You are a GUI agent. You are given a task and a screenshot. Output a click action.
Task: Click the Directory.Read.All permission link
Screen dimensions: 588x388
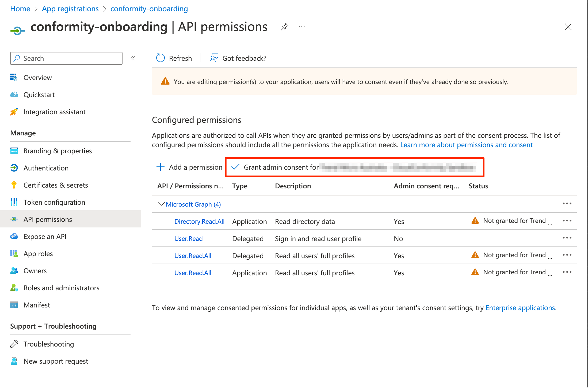coord(199,221)
